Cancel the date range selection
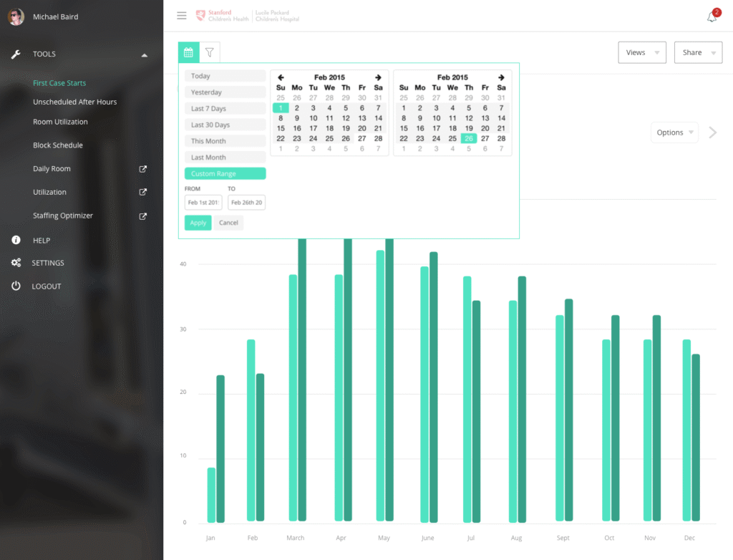The width and height of the screenshot is (733, 560). click(x=228, y=223)
